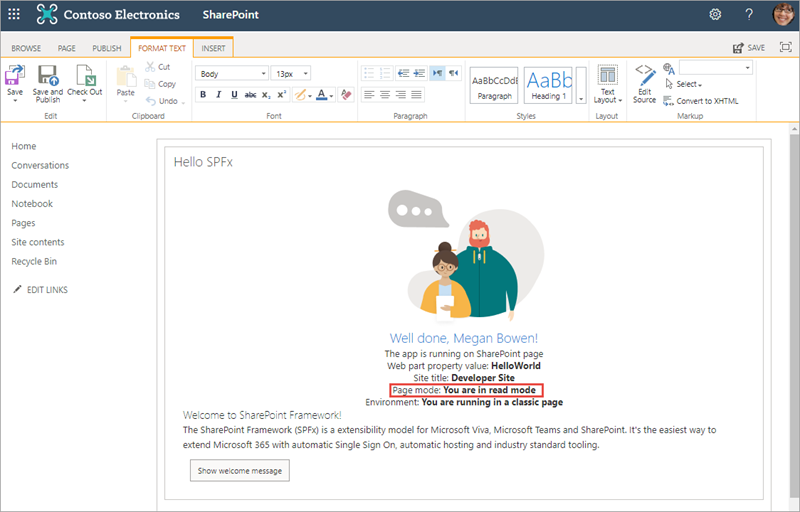The image size is (800, 512).
Task: Click the indent icon
Action: [419, 73]
